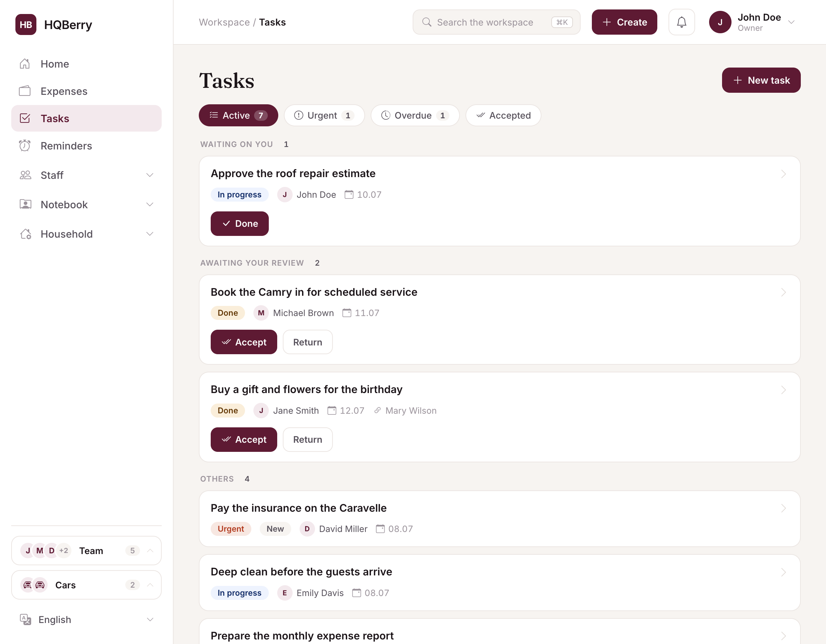Click the Notebook contact icon
Viewport: 826px width, 644px height.
point(25,205)
